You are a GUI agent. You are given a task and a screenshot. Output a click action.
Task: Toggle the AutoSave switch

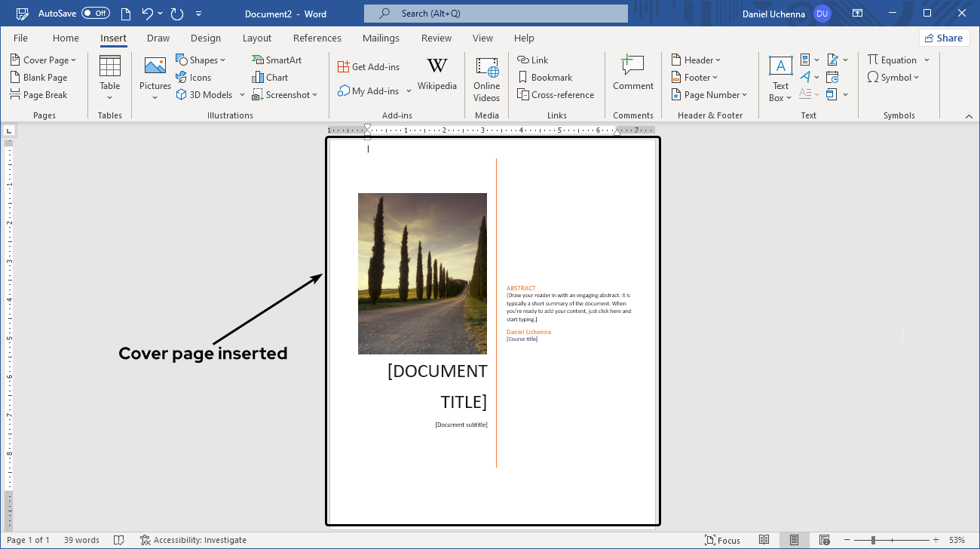click(x=96, y=14)
